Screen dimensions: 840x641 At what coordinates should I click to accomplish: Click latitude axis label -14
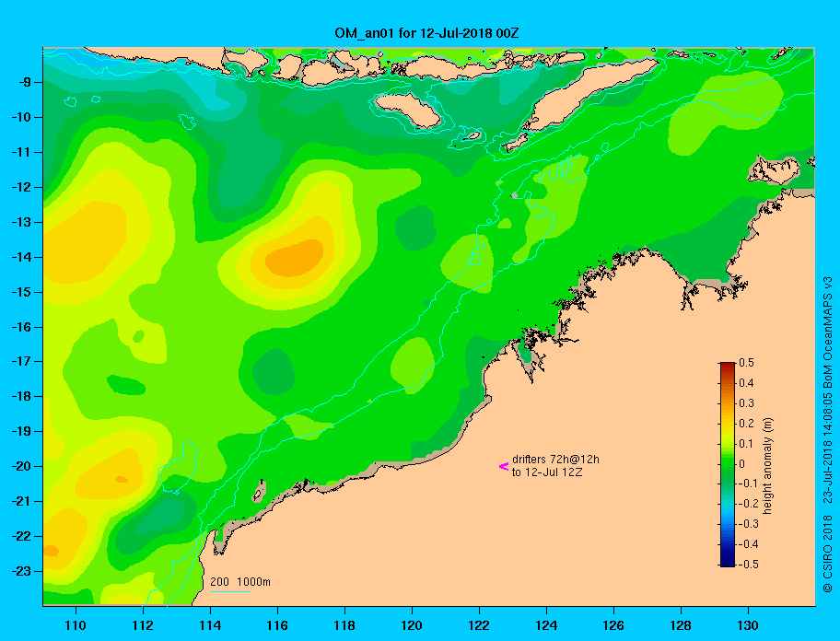click(x=21, y=257)
